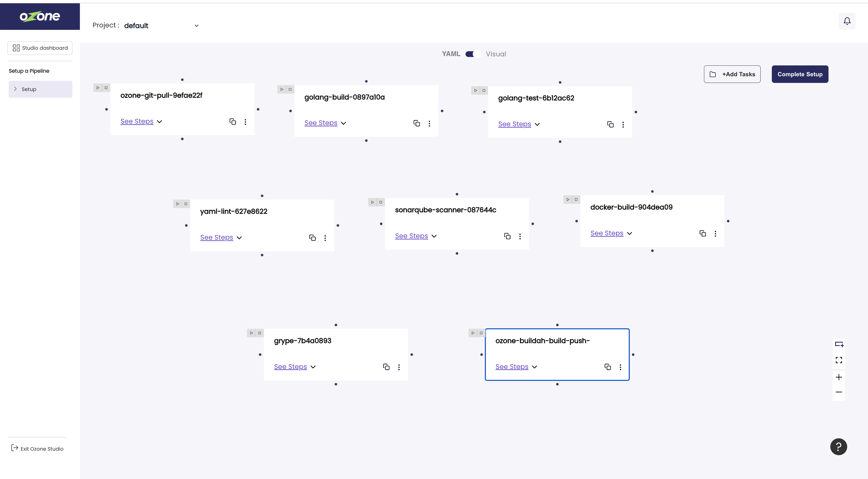The image size is (868, 479).
Task: Stop the golang-build-0897a10a task
Action: [290, 89]
